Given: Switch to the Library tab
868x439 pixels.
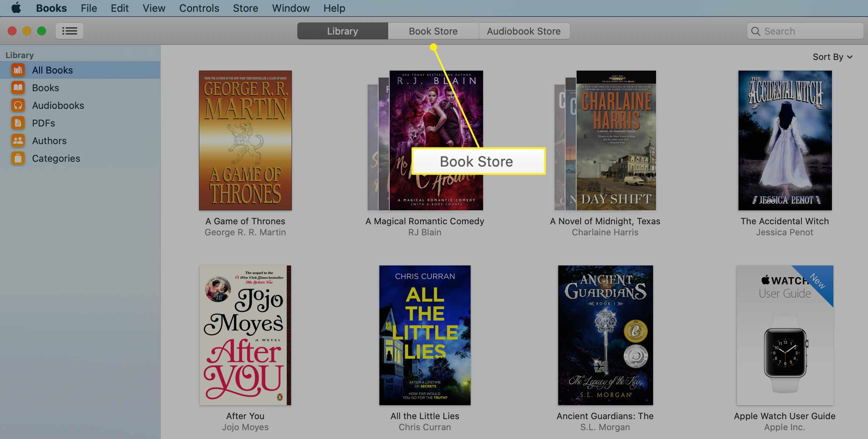Looking at the screenshot, I should 343,31.
